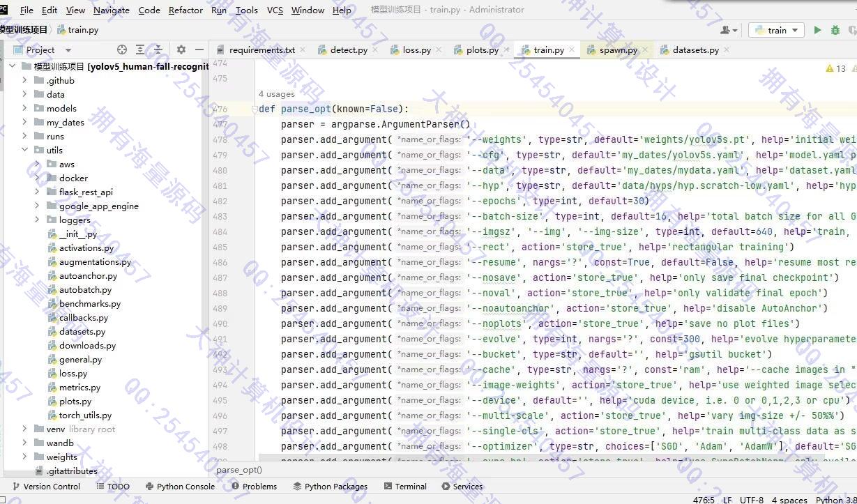This screenshot has width=857, height=504.
Task: Collapse the utils folder
Action: pos(24,150)
